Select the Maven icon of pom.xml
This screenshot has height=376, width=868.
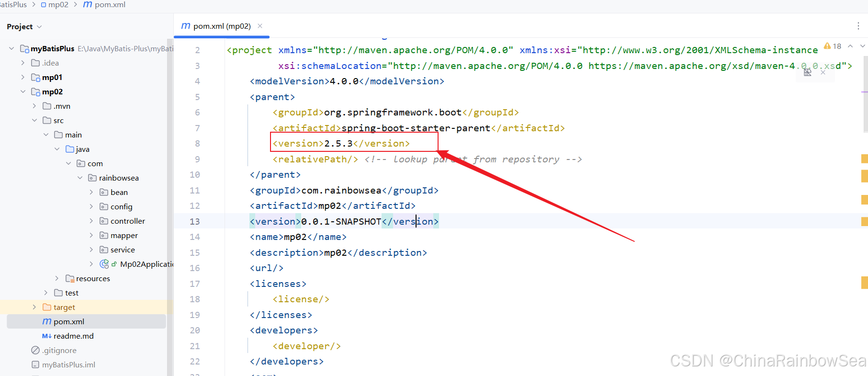click(47, 321)
